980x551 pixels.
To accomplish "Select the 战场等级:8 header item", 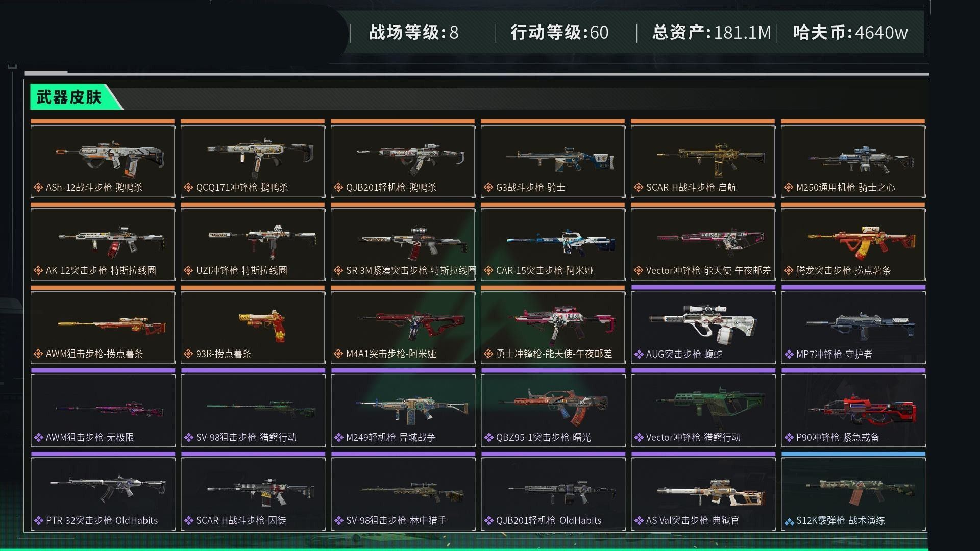I will (x=413, y=33).
